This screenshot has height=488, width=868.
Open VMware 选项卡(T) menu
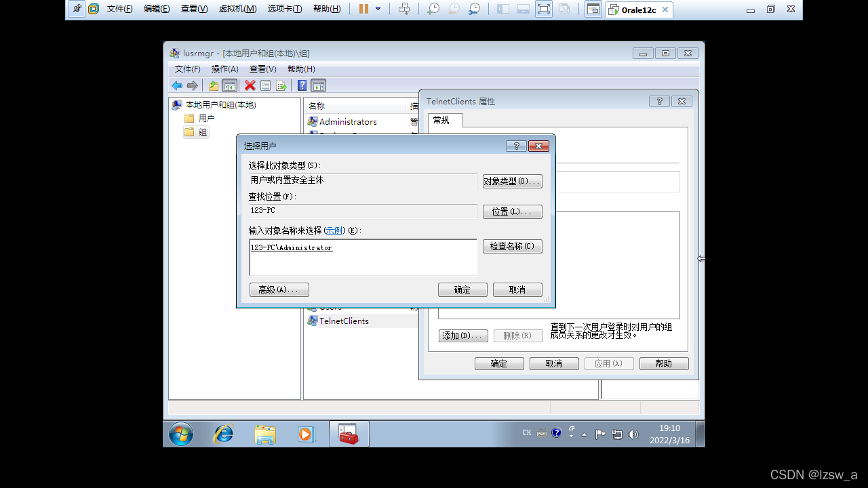click(x=285, y=9)
